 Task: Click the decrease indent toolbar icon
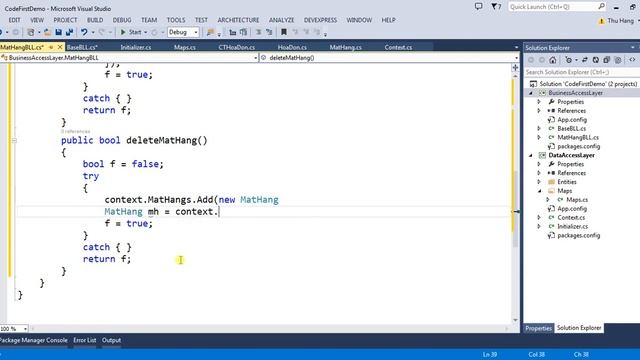click(233, 32)
